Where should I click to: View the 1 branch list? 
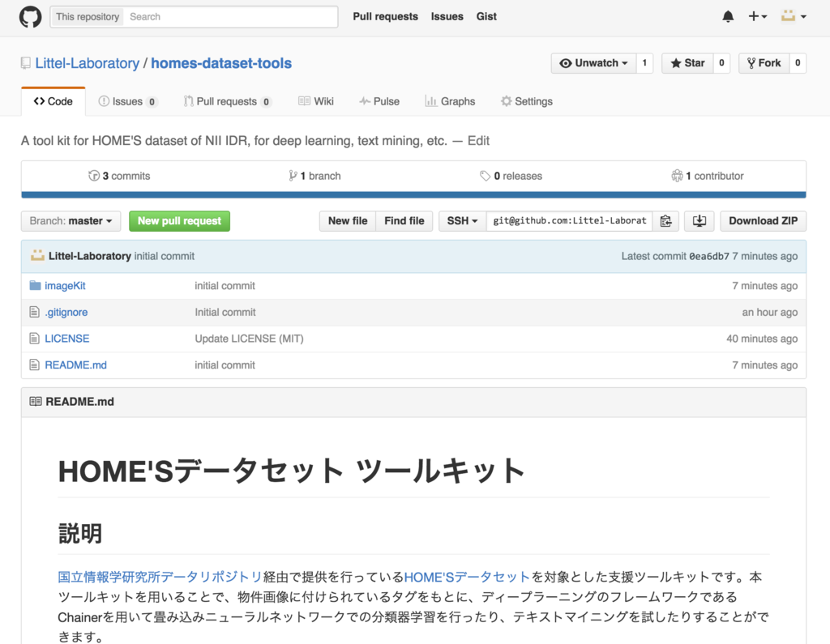(x=315, y=176)
